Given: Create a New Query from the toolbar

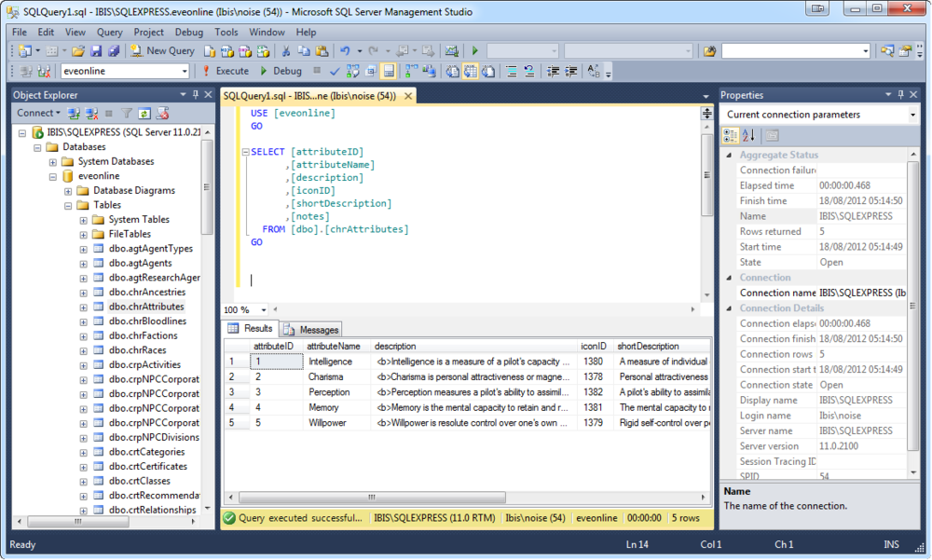Looking at the screenshot, I should pyautogui.click(x=160, y=49).
